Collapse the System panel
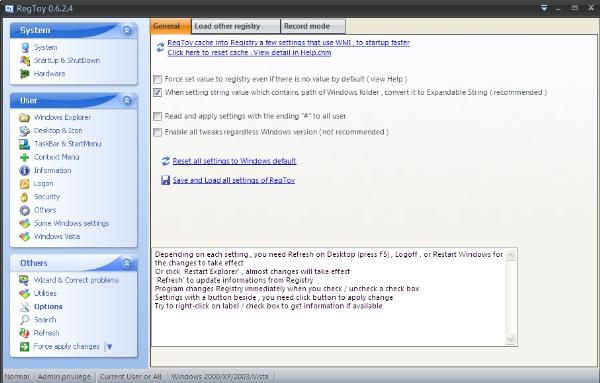 click(x=127, y=30)
